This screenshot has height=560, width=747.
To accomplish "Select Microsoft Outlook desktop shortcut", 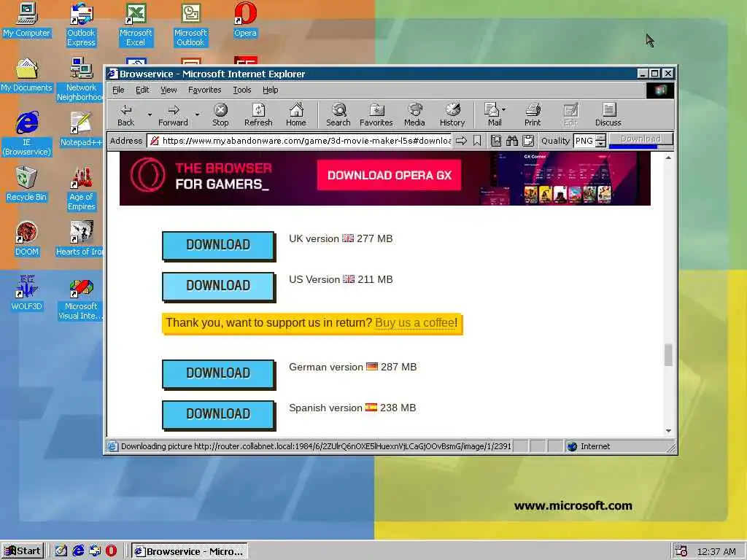I will 190,24.
